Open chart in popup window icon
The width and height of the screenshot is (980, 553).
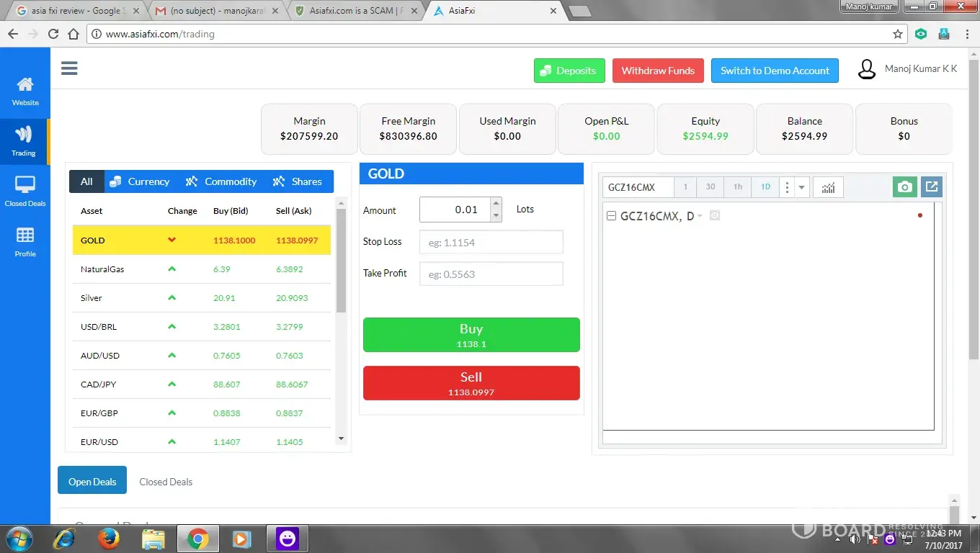[932, 187]
